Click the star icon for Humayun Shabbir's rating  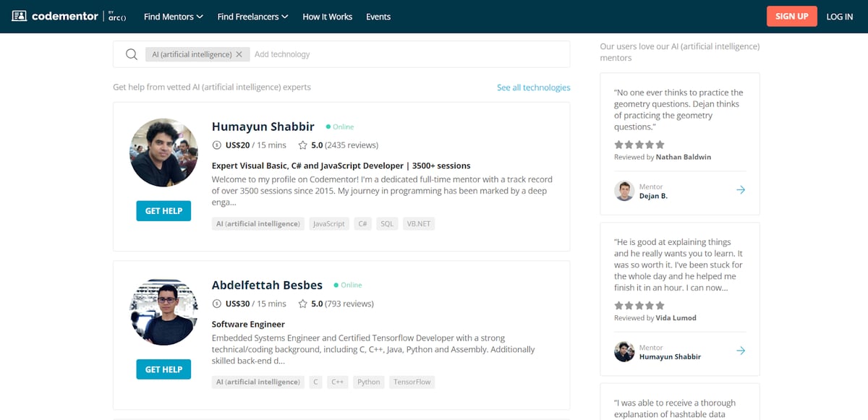[x=303, y=145]
